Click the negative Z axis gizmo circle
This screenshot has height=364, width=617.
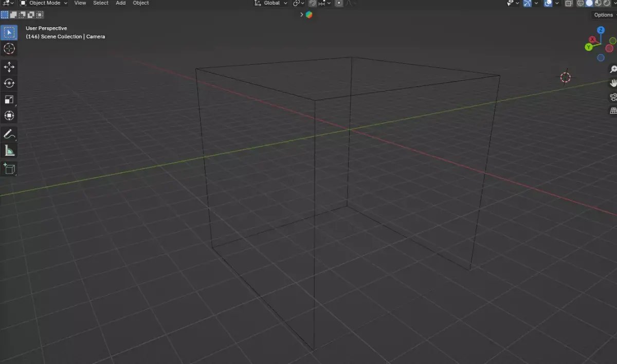point(601,58)
